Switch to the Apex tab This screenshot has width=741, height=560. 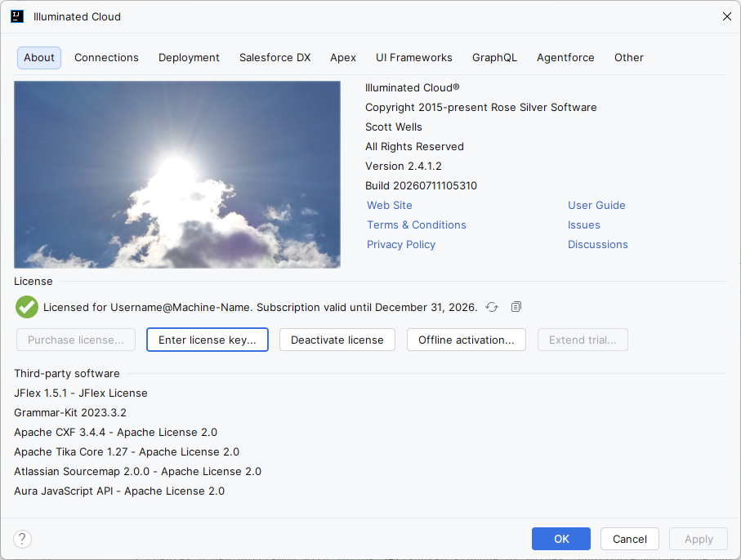[x=343, y=58]
